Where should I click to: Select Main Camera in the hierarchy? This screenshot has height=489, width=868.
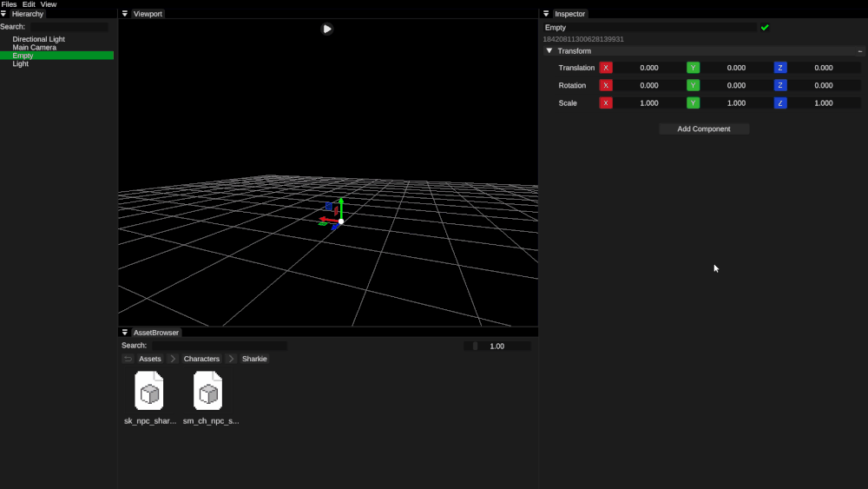34,48
